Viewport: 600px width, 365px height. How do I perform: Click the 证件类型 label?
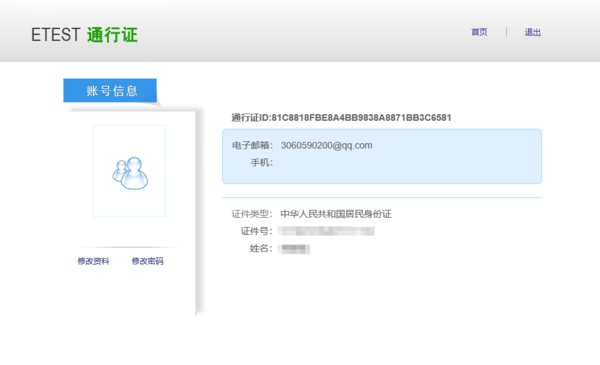click(252, 214)
